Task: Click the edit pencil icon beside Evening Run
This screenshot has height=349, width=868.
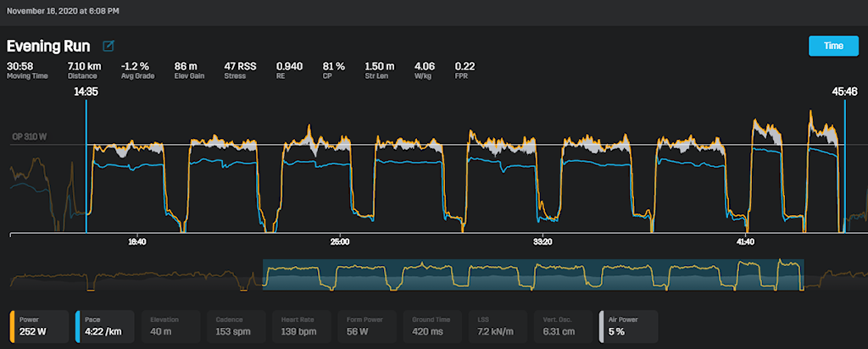Action: [109, 46]
